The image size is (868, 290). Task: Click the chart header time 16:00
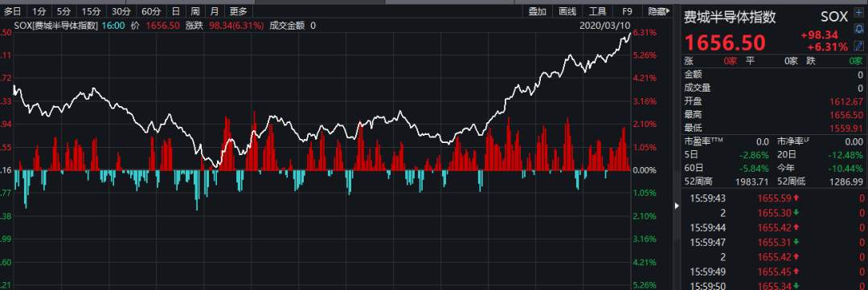[x=113, y=26]
